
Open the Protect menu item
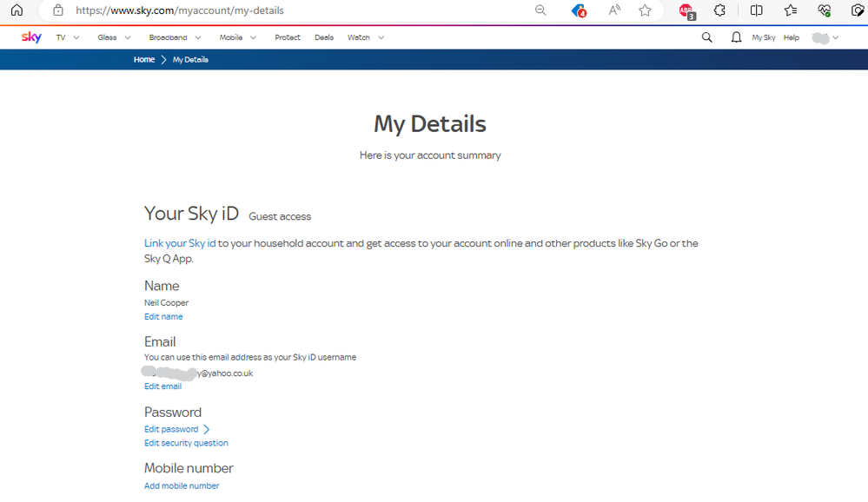[x=288, y=37]
